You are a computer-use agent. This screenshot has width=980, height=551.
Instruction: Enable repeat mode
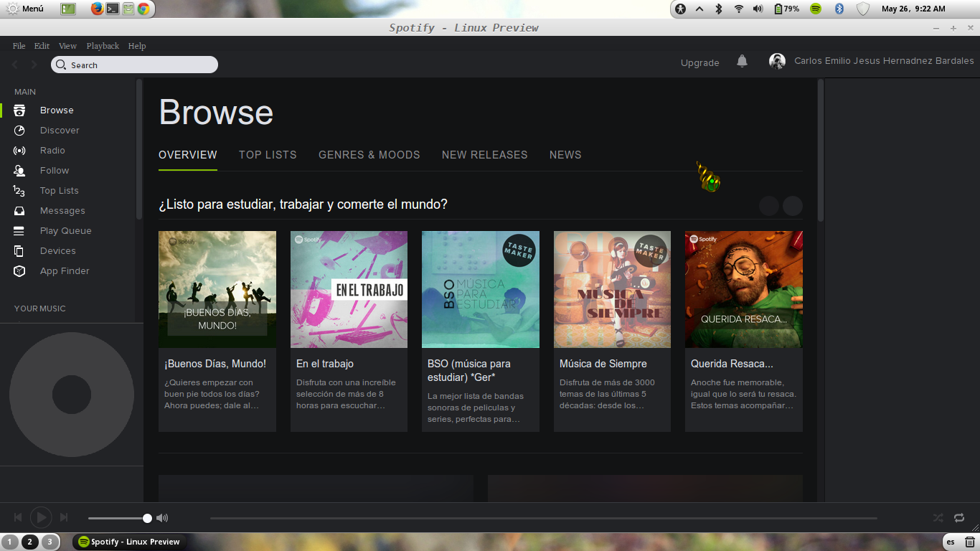click(x=959, y=517)
